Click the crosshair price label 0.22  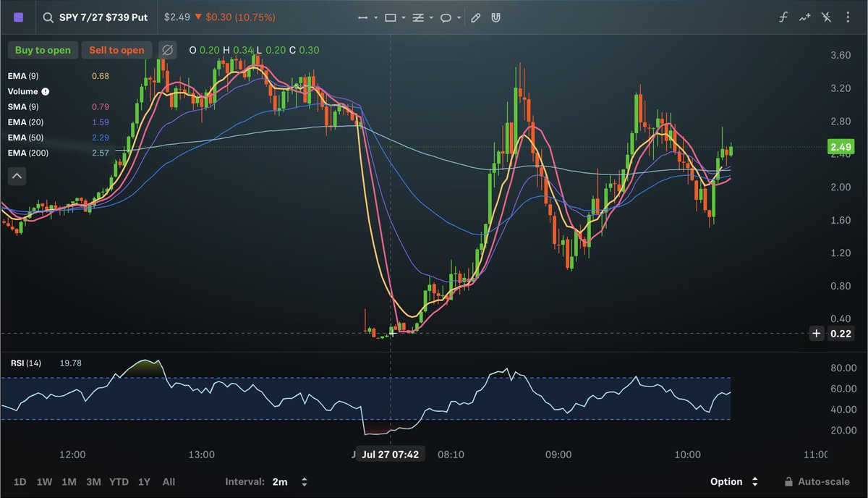click(x=840, y=333)
